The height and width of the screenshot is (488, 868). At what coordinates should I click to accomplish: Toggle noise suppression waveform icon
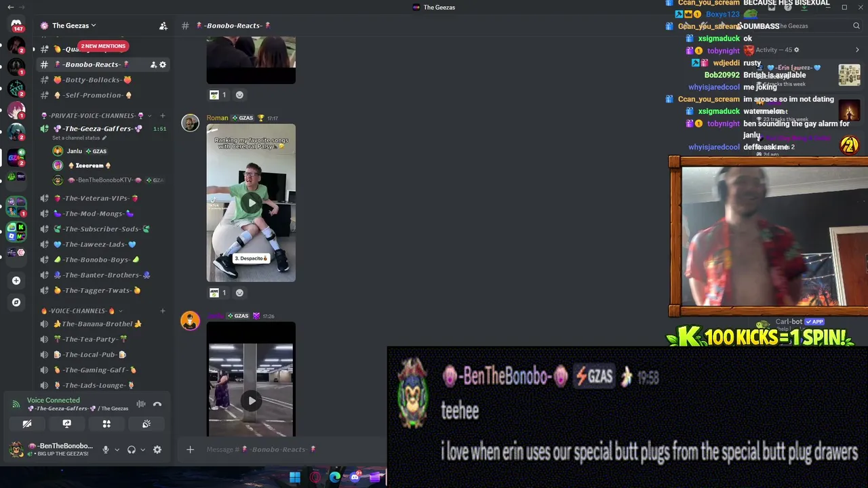141,404
